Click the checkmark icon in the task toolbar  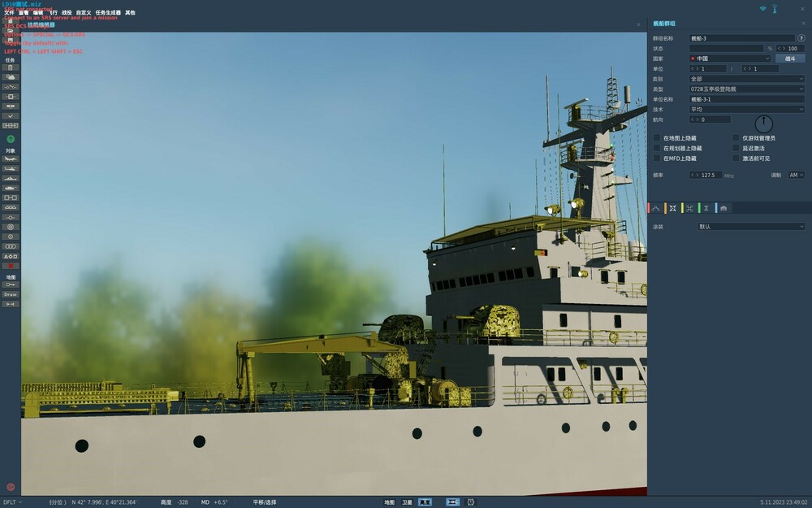(x=11, y=116)
